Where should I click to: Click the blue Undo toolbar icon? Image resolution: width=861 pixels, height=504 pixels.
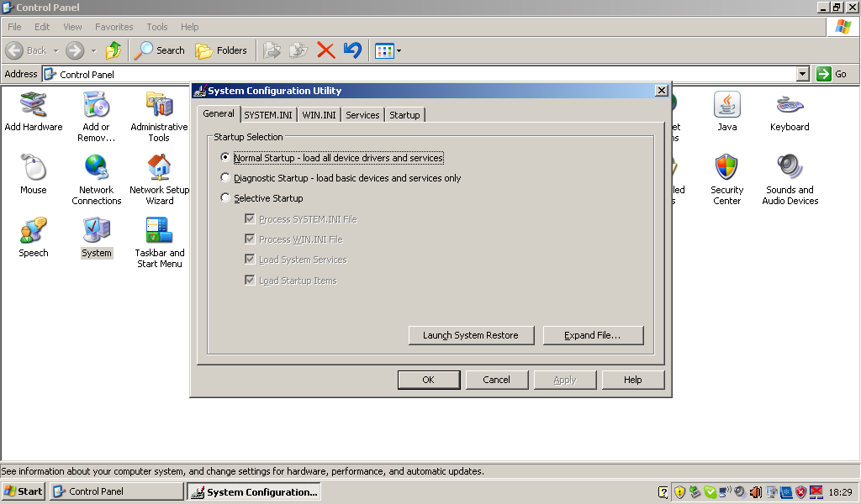click(x=352, y=50)
